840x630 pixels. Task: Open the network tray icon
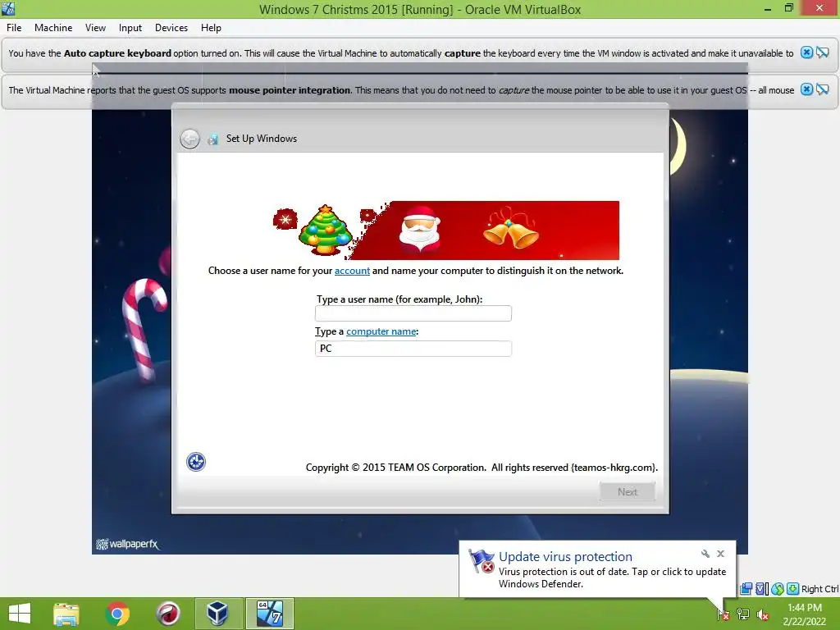click(743, 614)
